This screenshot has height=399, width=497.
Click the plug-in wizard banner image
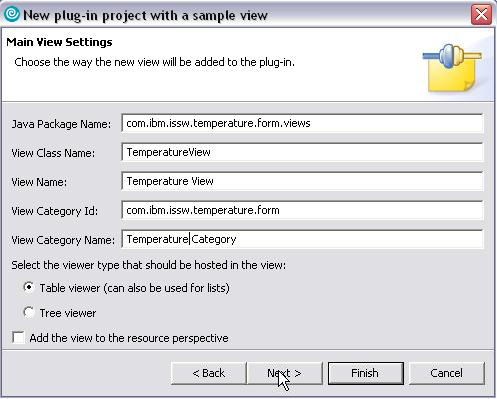(452, 68)
